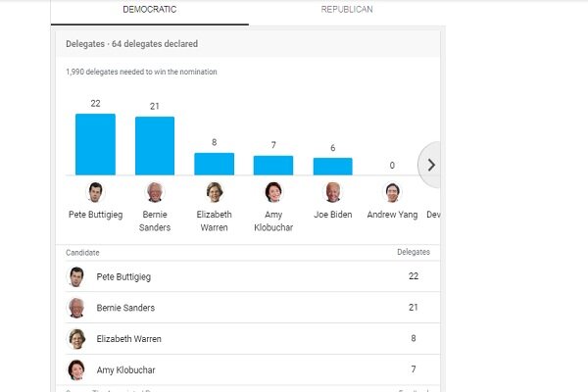Image resolution: width=588 pixels, height=392 pixels.
Task: Switch to the Republican tab
Action: (347, 10)
